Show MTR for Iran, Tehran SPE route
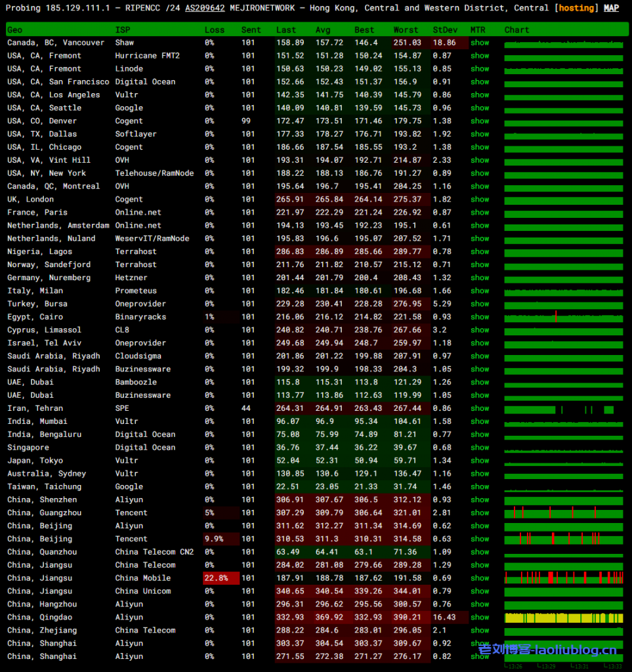Image resolution: width=632 pixels, height=672 pixels. coord(480,408)
